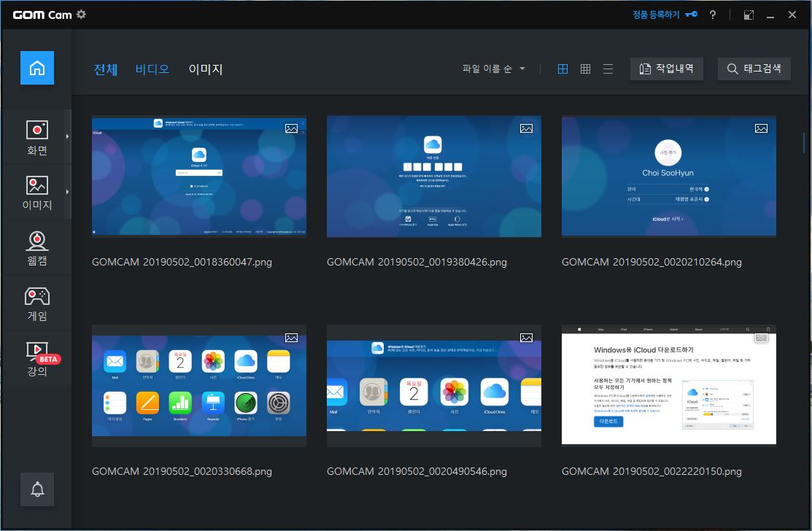Select the 이미지 tab

coord(206,69)
